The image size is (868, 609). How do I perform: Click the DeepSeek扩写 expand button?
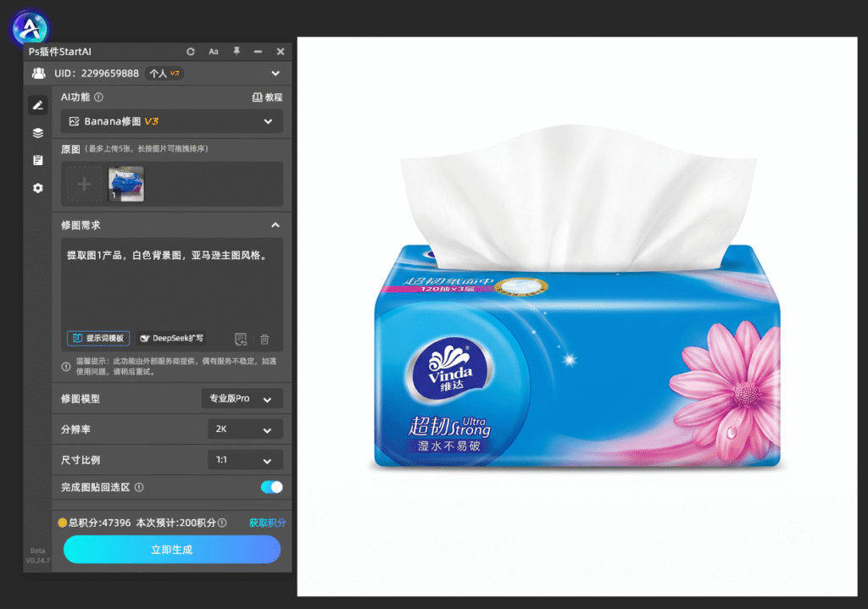click(171, 338)
